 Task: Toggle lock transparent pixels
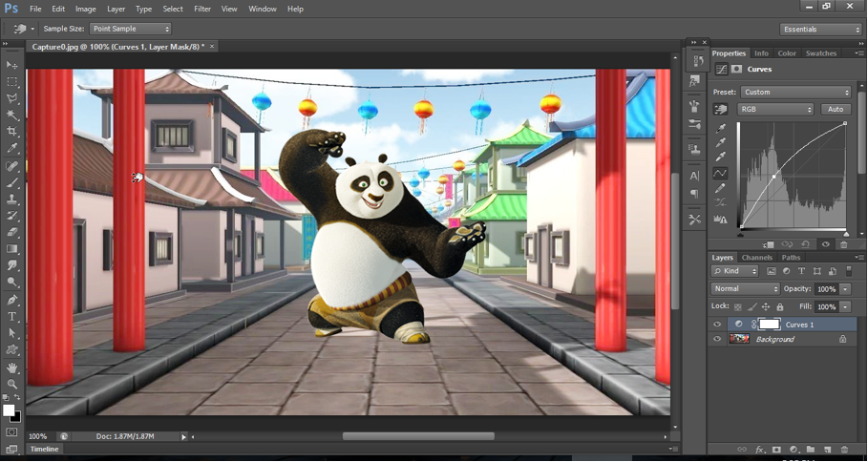[x=738, y=306]
